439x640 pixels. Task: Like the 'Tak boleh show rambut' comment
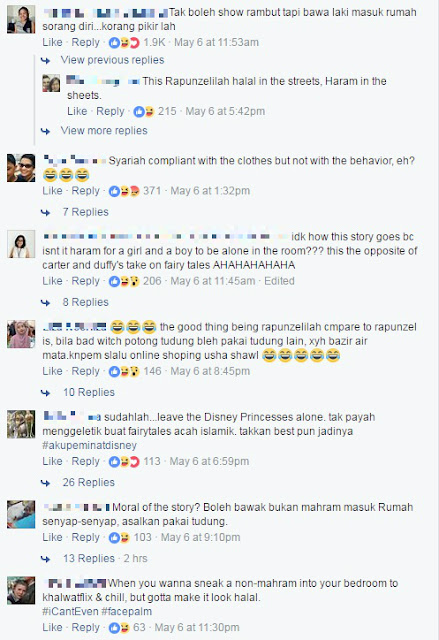pos(52,42)
